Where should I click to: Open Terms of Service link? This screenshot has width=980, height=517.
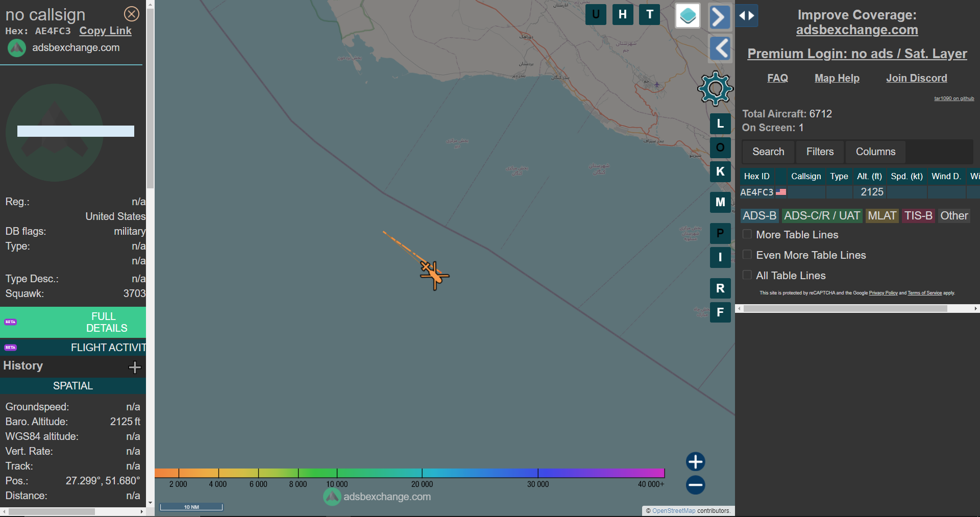(x=924, y=293)
